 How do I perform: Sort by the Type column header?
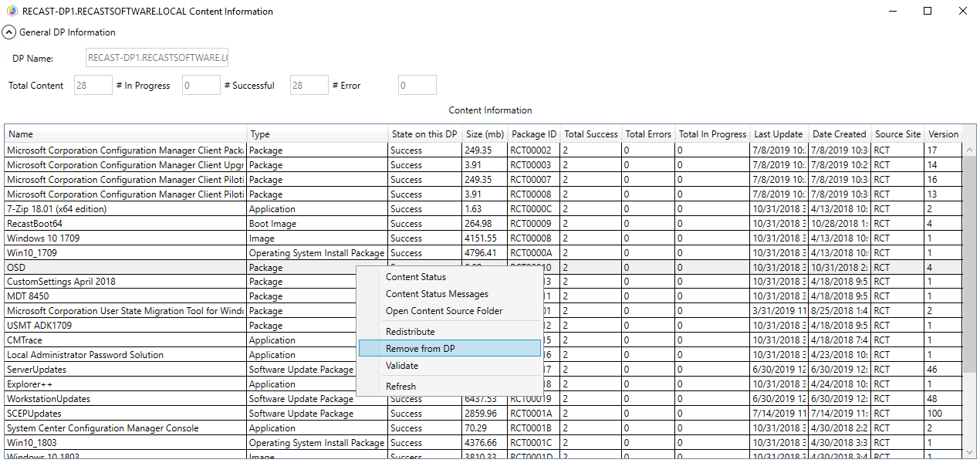[317, 134]
